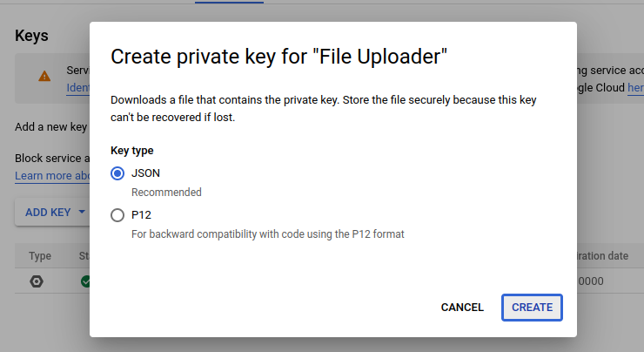Open the underlined link below the warning text
Screen dimensions: 644x352
(77, 88)
